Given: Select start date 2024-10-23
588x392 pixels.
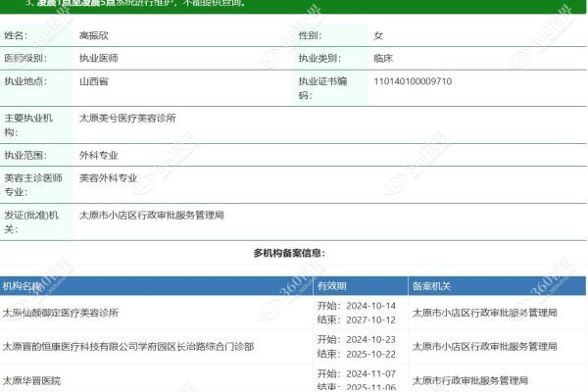Looking at the screenshot, I should (370, 339).
